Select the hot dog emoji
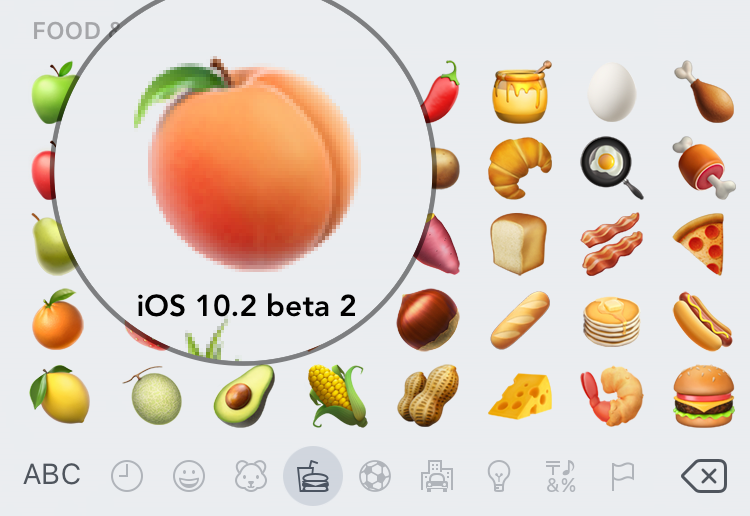The image size is (750, 516). tap(702, 321)
